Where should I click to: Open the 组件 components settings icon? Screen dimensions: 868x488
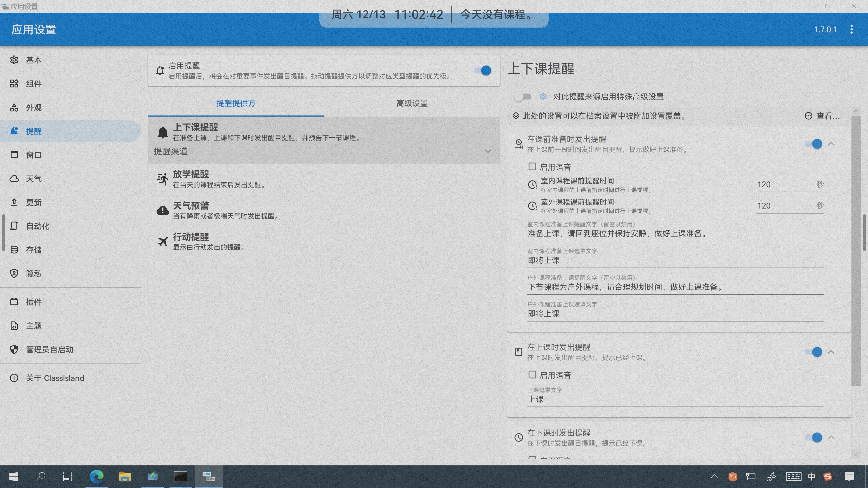coord(14,84)
